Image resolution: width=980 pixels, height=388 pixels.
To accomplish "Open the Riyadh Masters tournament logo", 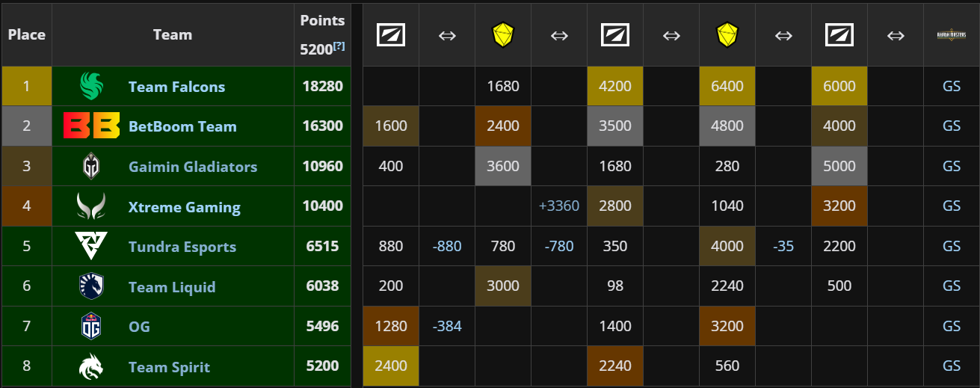I will [x=951, y=34].
